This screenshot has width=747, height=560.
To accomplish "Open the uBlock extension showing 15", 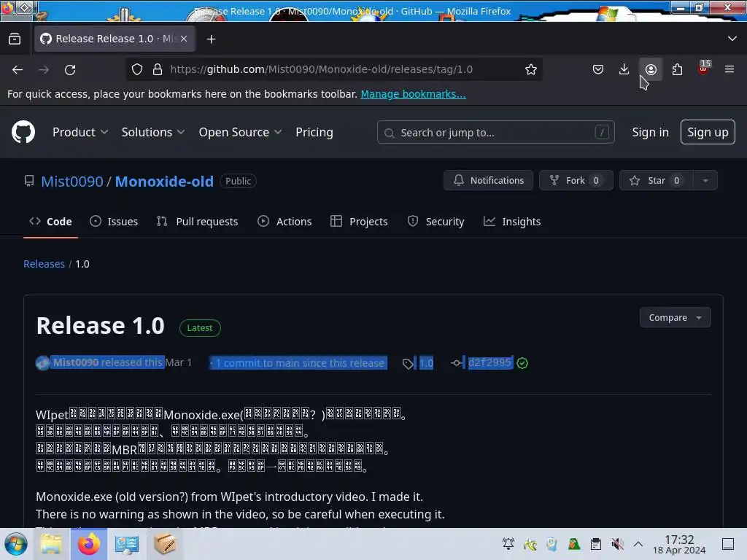I will pyautogui.click(x=704, y=69).
